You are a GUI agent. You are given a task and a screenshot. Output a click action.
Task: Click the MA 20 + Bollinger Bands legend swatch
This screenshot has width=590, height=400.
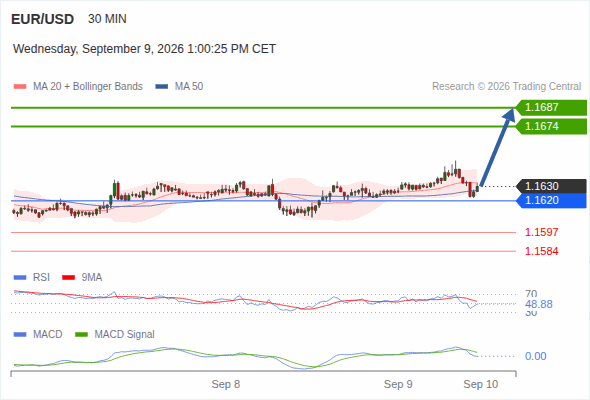pyautogui.click(x=20, y=87)
